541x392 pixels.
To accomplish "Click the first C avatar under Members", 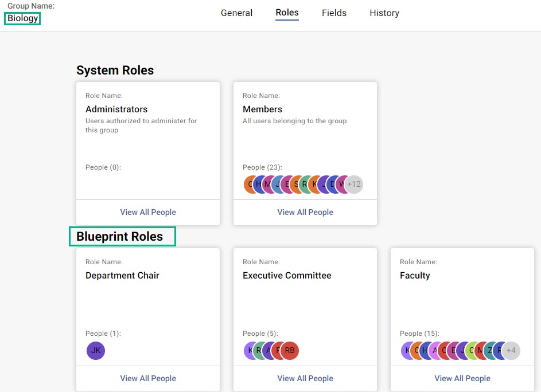I will click(250, 184).
